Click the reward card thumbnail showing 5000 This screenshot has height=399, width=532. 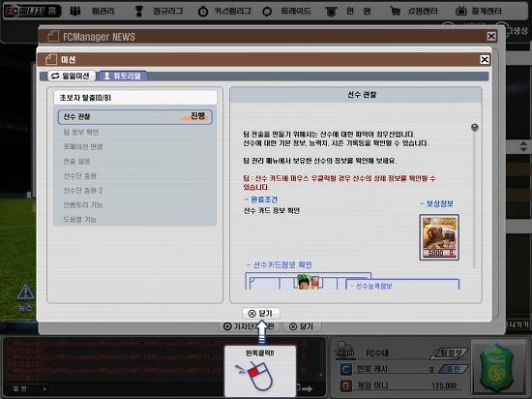click(439, 237)
